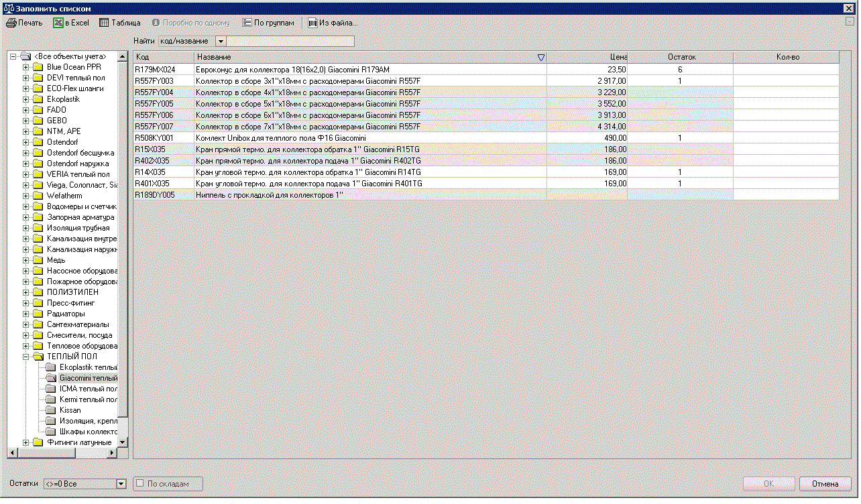Image resolution: width=861 pixels, height=504 pixels.
Task: Expand the Пресс-фитинг folder node
Action: 26,303
